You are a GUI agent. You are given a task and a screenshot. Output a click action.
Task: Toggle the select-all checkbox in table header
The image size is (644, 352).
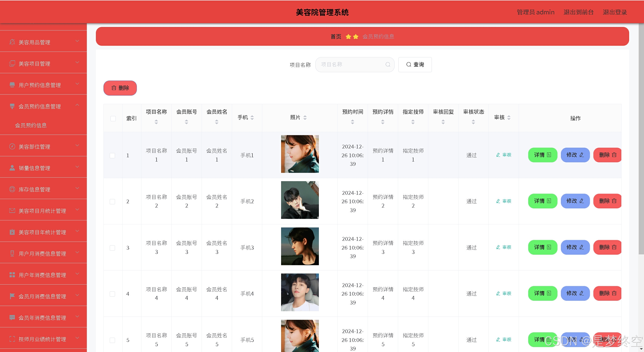(x=113, y=119)
